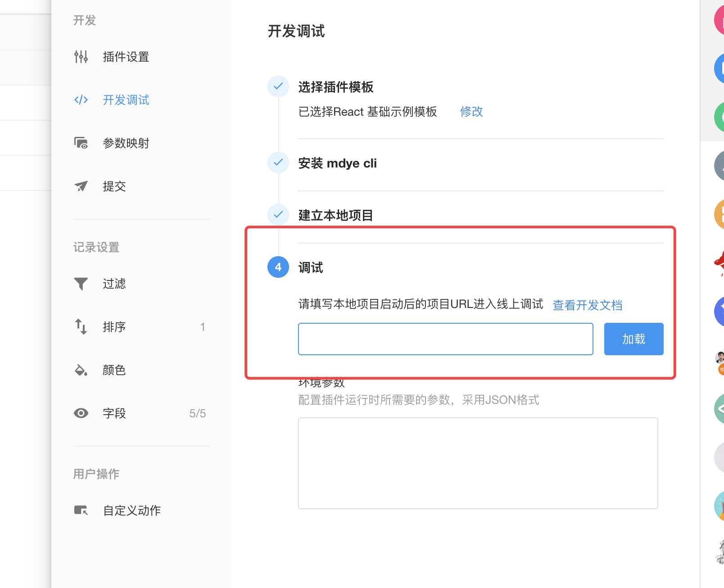Viewport: 724px width, 588px height.
Task: Open the 查看开发文档 link
Action: point(587,305)
